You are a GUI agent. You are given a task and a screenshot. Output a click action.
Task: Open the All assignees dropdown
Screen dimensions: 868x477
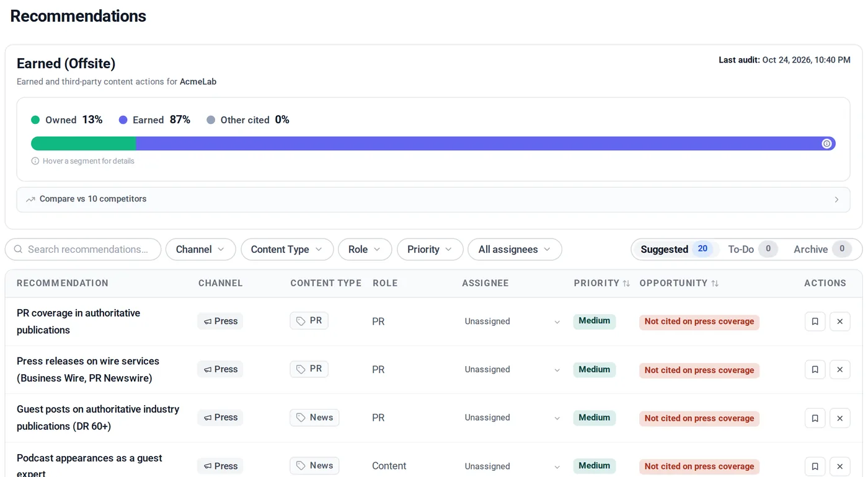click(515, 250)
